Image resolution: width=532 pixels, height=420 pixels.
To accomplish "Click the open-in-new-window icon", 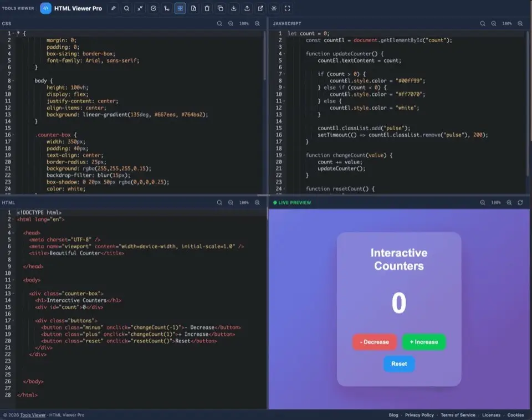I will pyautogui.click(x=260, y=8).
